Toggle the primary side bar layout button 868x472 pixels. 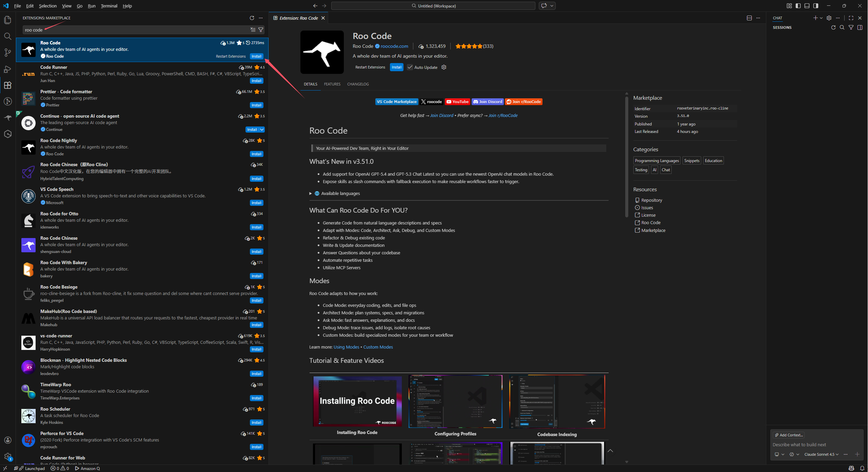click(x=798, y=6)
